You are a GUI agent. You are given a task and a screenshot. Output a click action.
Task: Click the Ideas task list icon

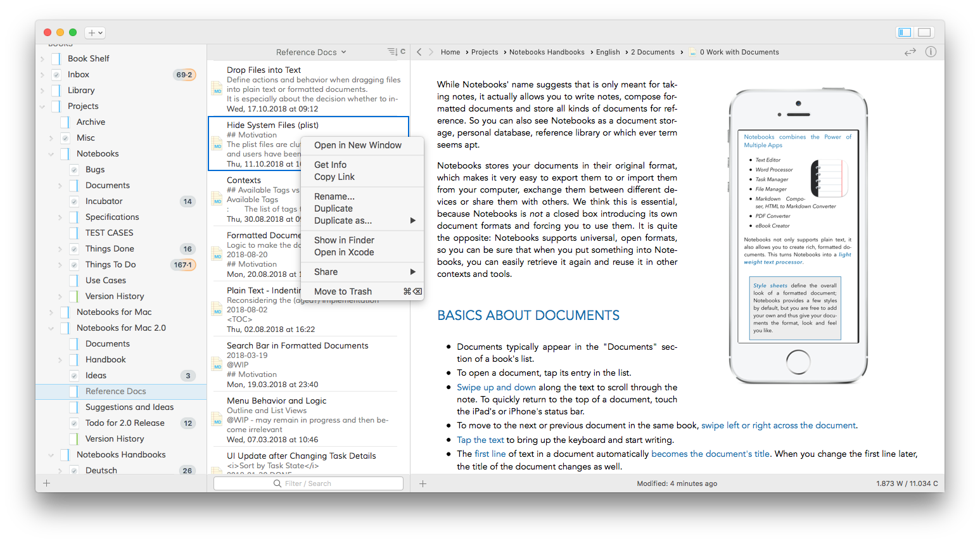[x=74, y=376]
